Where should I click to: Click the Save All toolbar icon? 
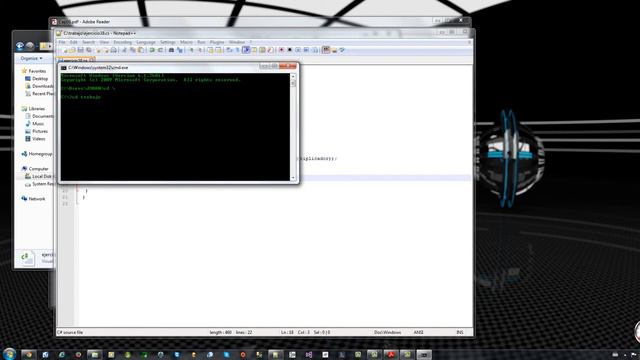pos(89,50)
